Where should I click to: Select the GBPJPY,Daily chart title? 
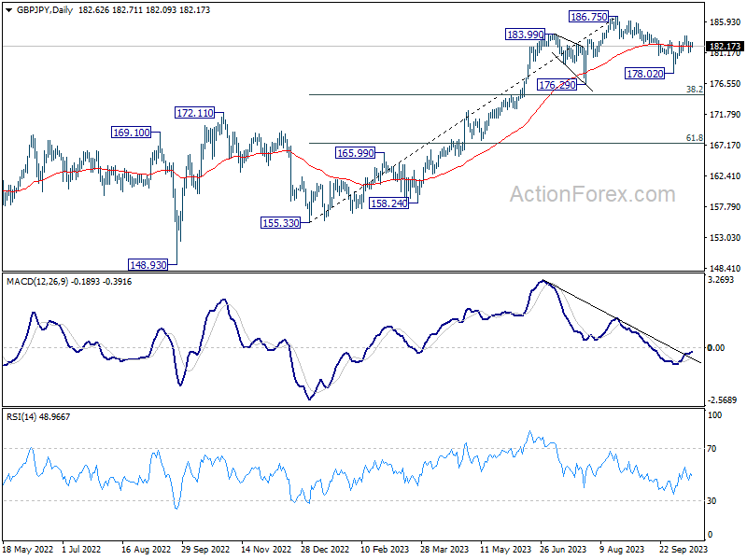click(45, 10)
